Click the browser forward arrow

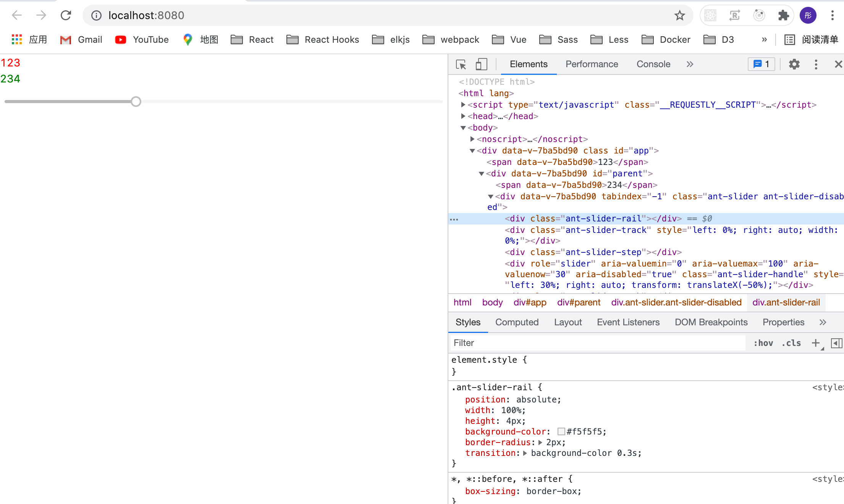tap(41, 15)
